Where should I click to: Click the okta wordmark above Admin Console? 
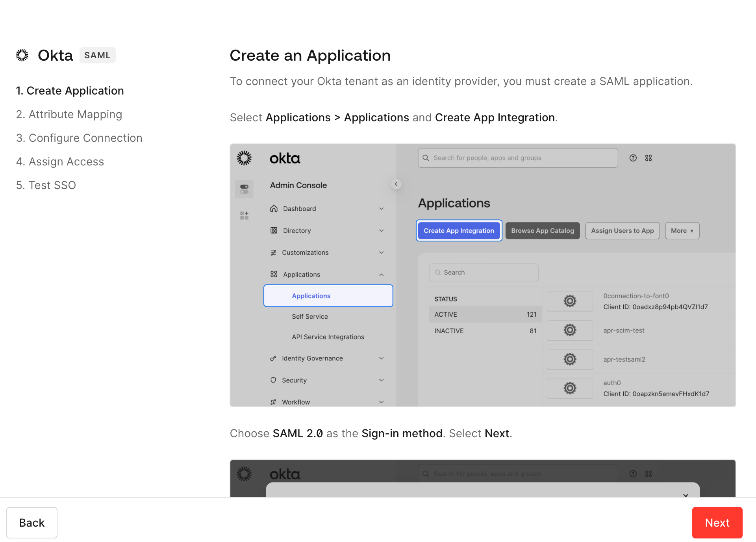(x=285, y=158)
